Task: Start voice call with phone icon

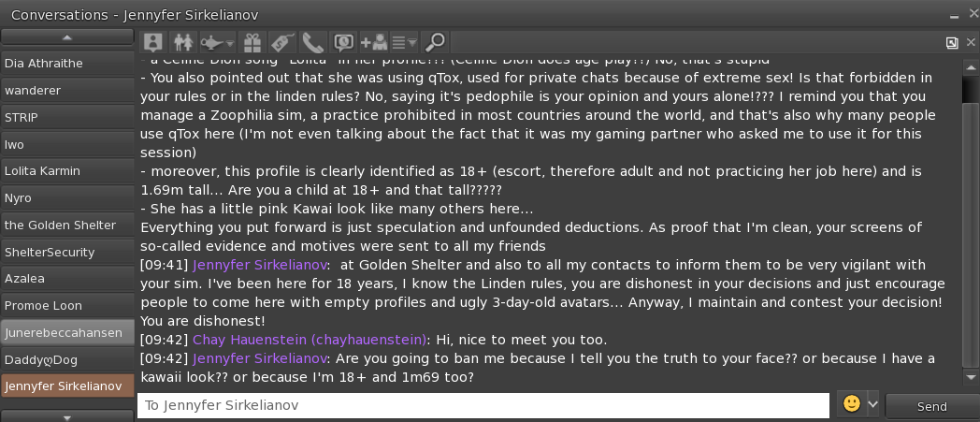Action: [x=312, y=42]
